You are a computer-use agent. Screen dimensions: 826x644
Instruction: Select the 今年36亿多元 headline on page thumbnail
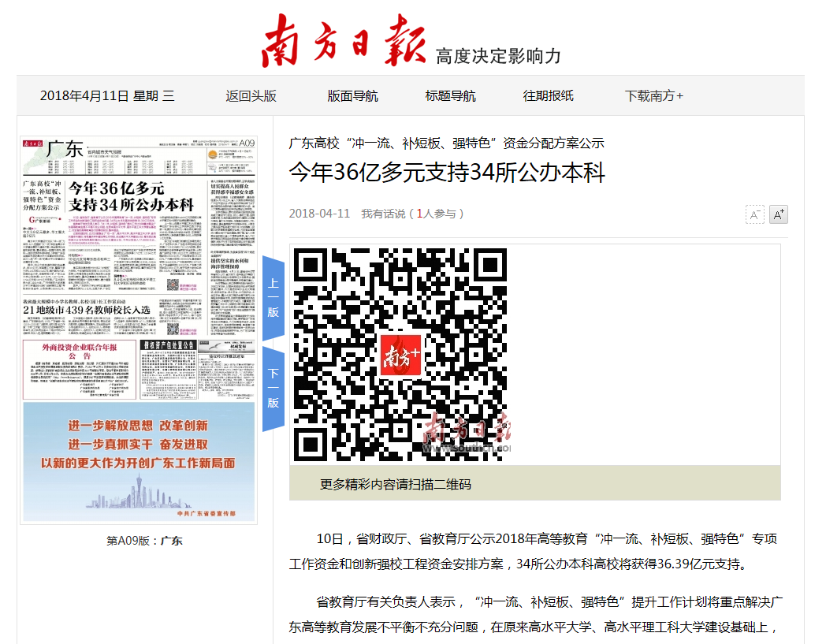(130, 196)
